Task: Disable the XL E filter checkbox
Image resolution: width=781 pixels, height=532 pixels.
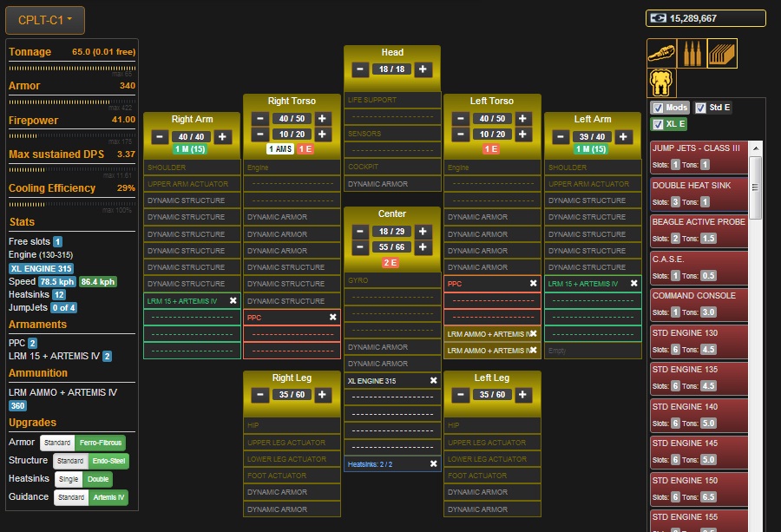Action: [658, 124]
